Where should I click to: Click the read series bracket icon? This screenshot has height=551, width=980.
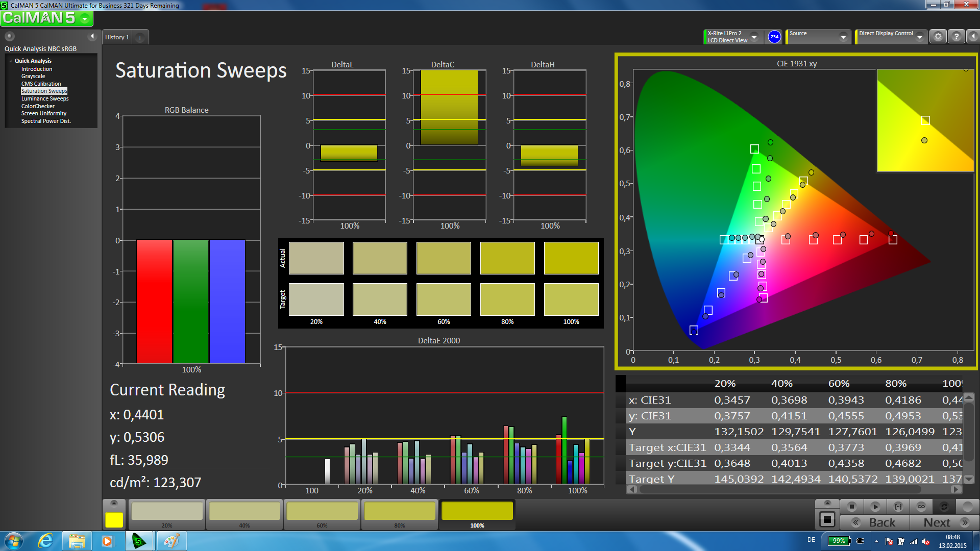[898, 507]
